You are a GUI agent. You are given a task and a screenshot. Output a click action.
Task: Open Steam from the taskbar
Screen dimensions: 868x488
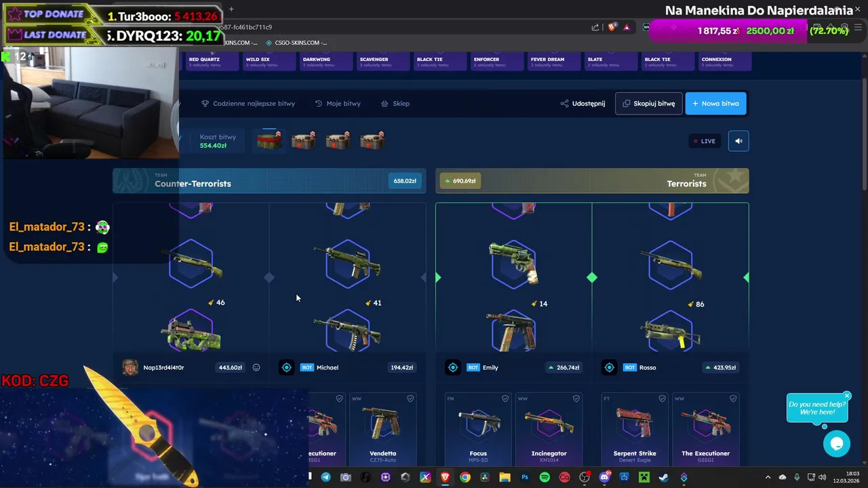coord(663,477)
